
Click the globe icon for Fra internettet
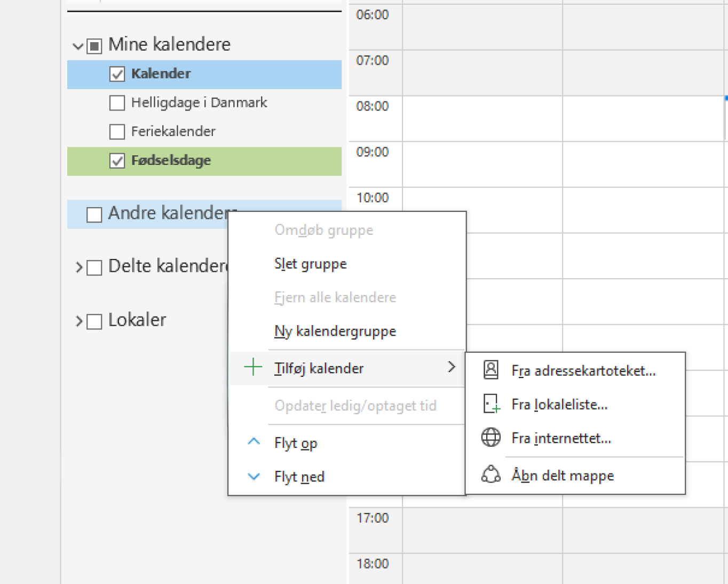pos(490,438)
